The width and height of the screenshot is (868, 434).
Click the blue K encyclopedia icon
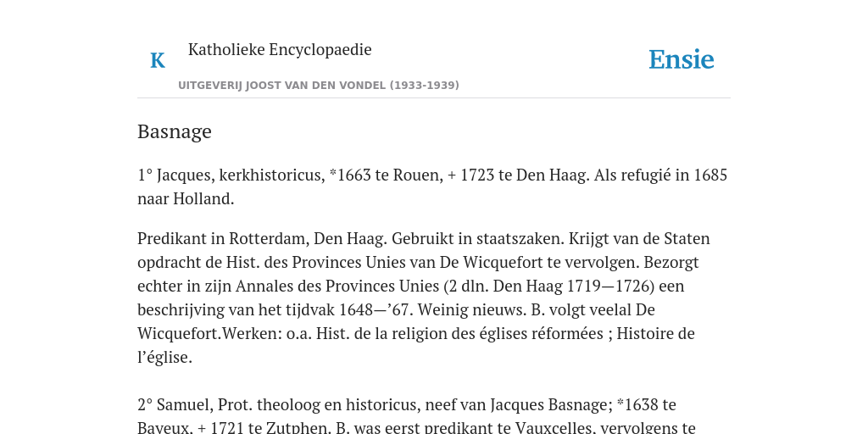(x=158, y=60)
